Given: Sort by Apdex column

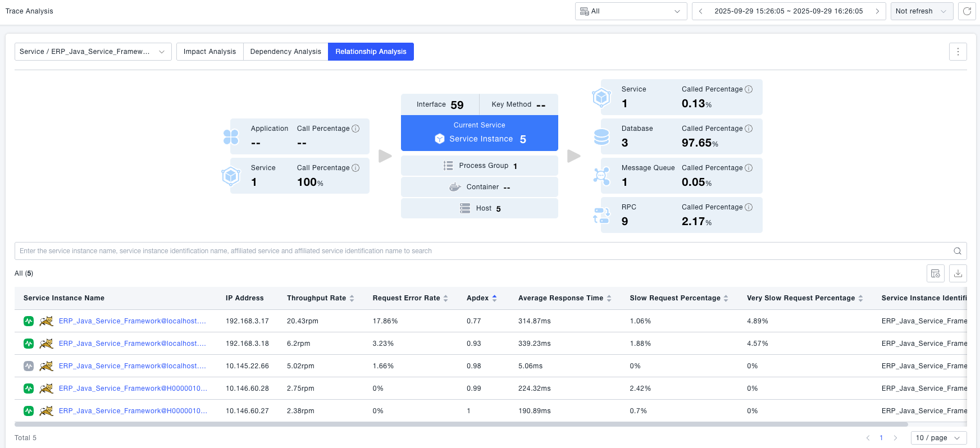Looking at the screenshot, I should (x=494, y=298).
